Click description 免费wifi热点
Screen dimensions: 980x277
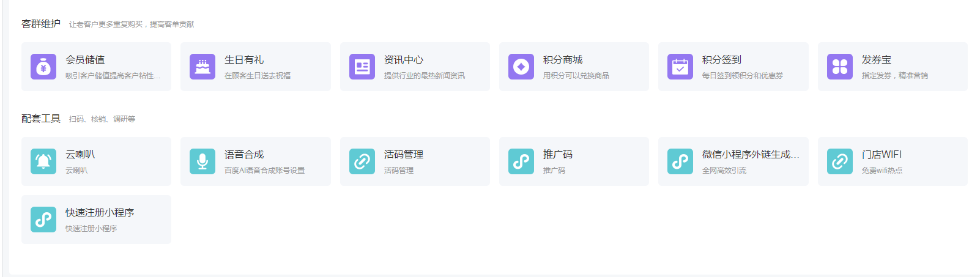[x=882, y=171]
